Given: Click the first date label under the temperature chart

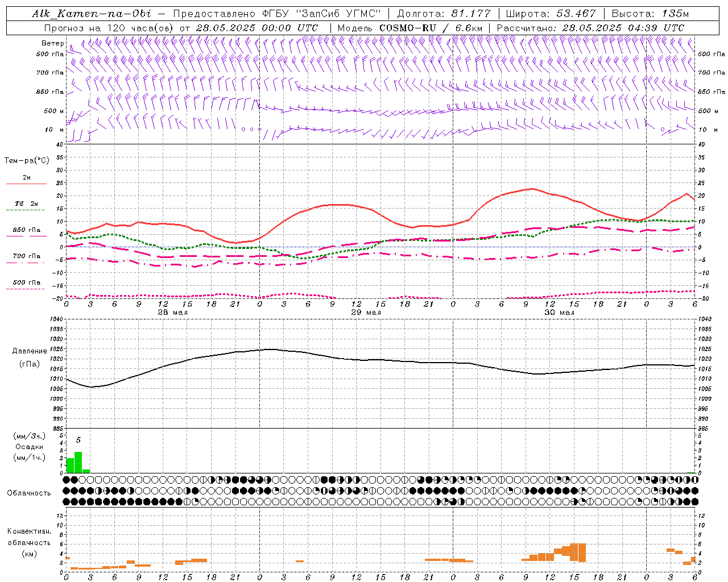Looking at the screenshot, I should point(172,313).
